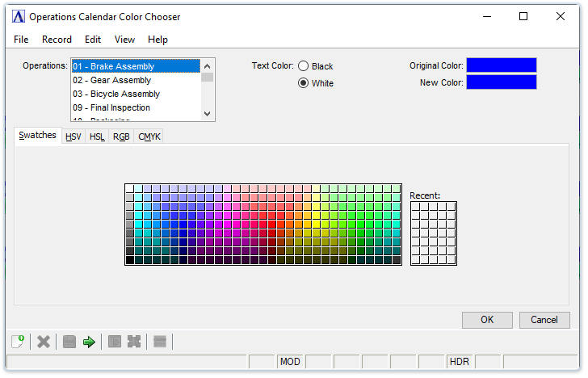
Task: Select the Black text color option
Action: pyautogui.click(x=304, y=66)
